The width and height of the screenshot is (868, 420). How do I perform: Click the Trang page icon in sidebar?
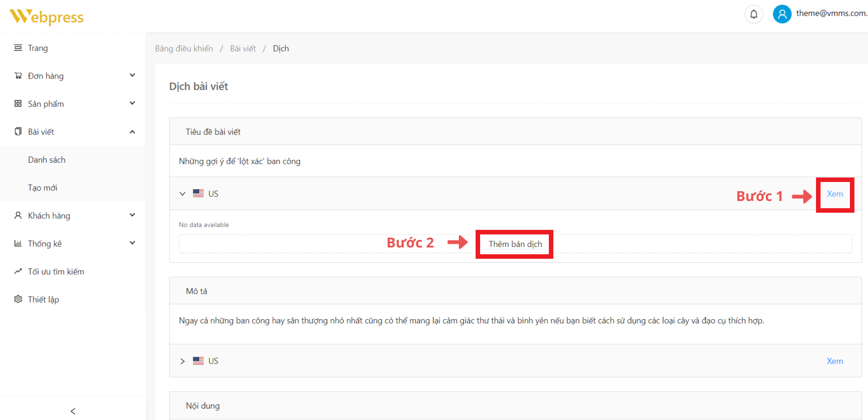[18, 48]
